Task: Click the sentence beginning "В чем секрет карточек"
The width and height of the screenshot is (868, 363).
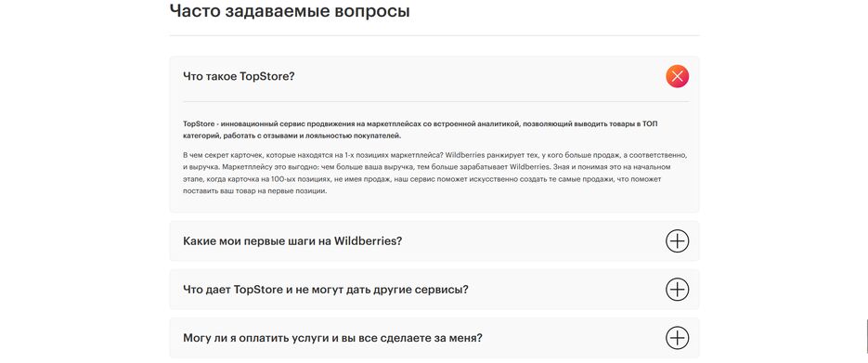Action: 314,155
